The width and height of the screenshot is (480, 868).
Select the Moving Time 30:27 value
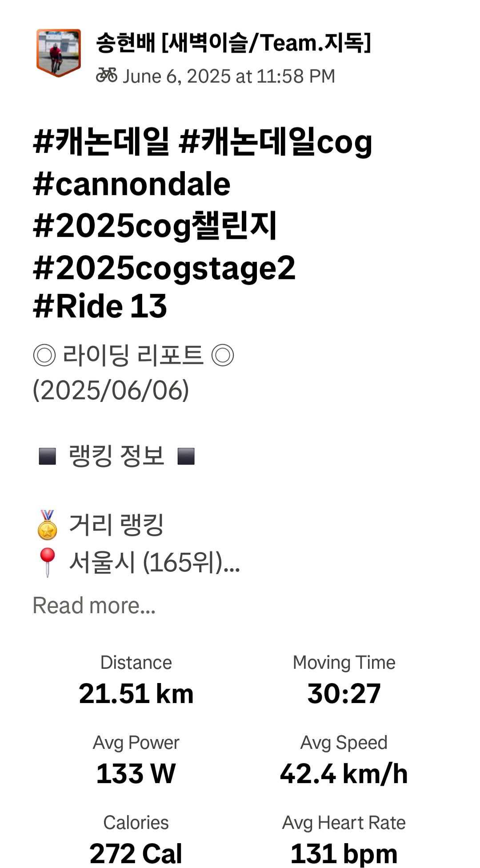pyautogui.click(x=344, y=694)
